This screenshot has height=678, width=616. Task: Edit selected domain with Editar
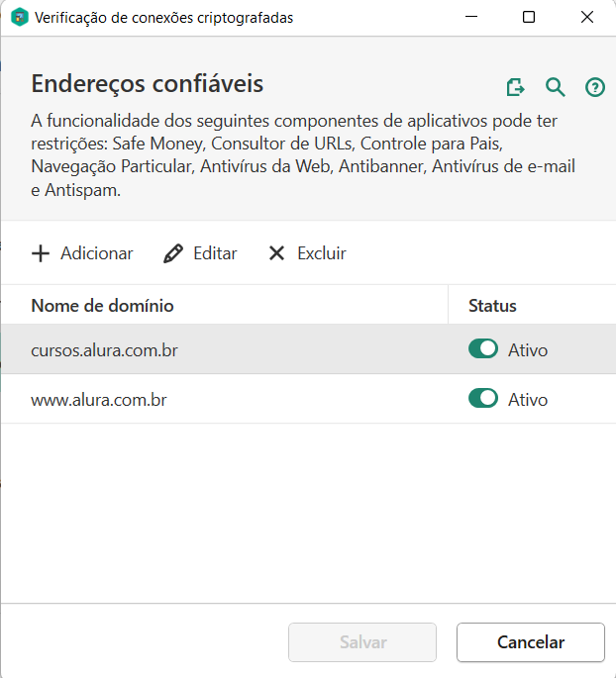tap(200, 253)
